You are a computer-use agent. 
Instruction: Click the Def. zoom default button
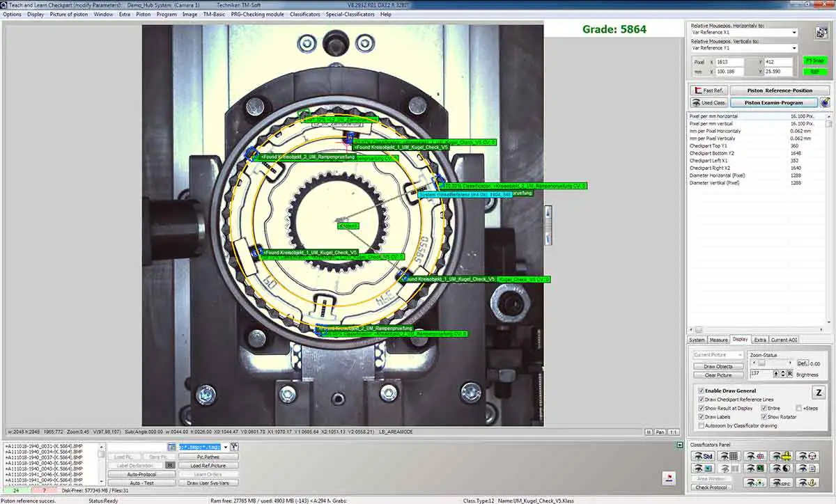[803, 363]
